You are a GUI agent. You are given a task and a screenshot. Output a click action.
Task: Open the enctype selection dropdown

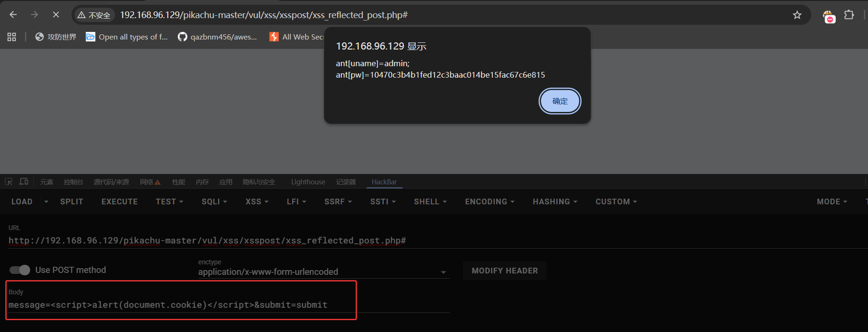pos(324,272)
